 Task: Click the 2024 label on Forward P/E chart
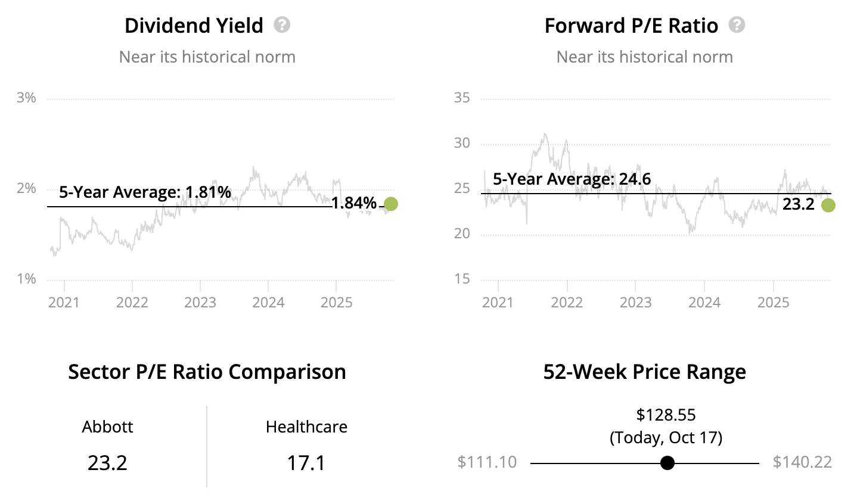[x=704, y=303]
